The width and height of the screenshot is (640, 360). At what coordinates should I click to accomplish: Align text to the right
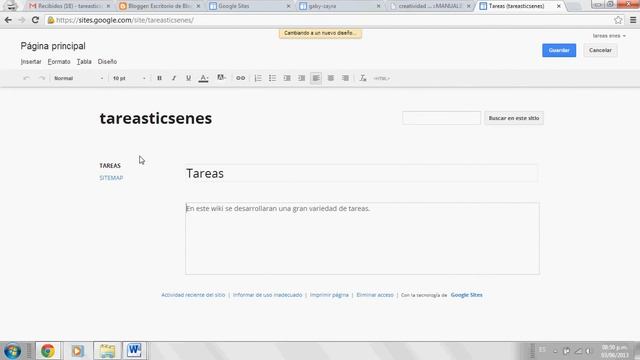point(345,78)
